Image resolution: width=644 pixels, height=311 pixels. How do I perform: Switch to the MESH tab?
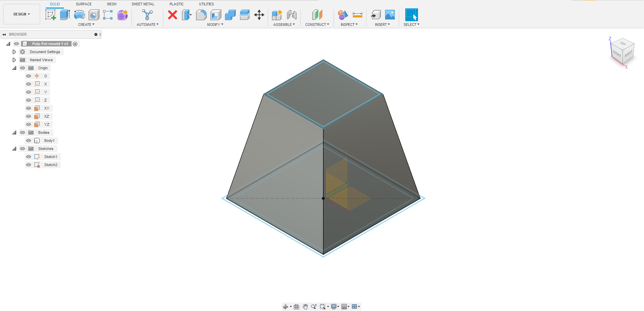coord(112,4)
